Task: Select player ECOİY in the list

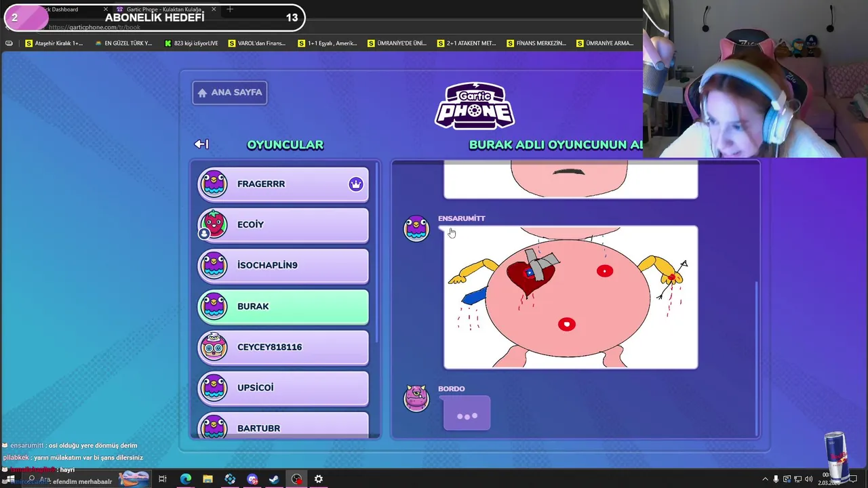Action: [283, 225]
